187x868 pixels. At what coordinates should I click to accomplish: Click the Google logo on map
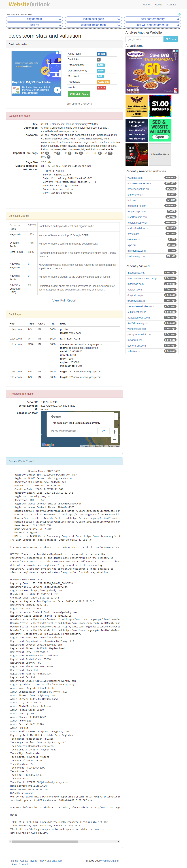pyautogui.click(x=48, y=445)
